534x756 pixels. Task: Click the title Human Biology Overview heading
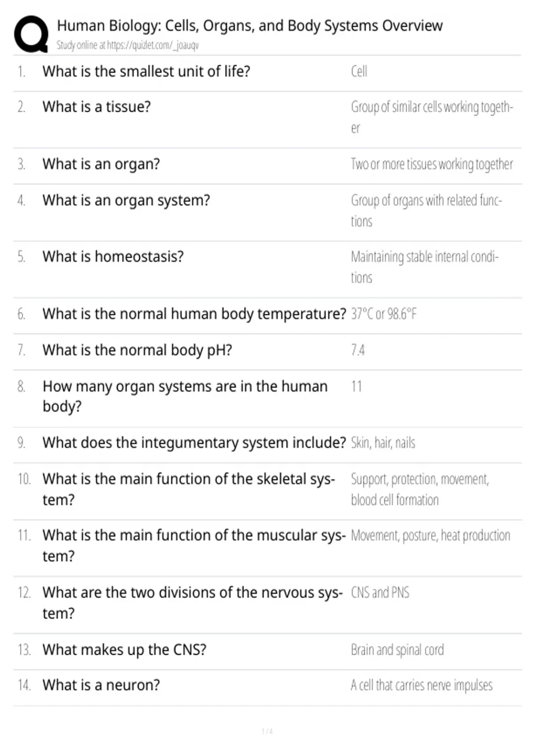point(250,26)
